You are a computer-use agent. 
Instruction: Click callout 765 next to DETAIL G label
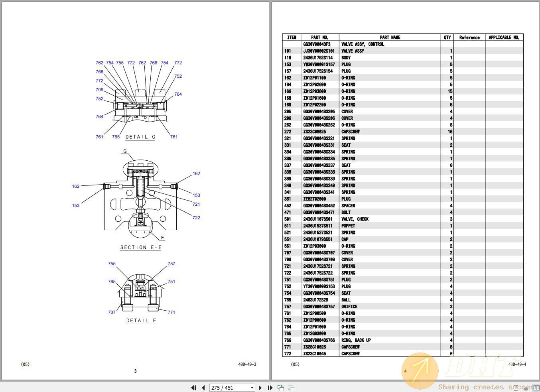(116, 137)
